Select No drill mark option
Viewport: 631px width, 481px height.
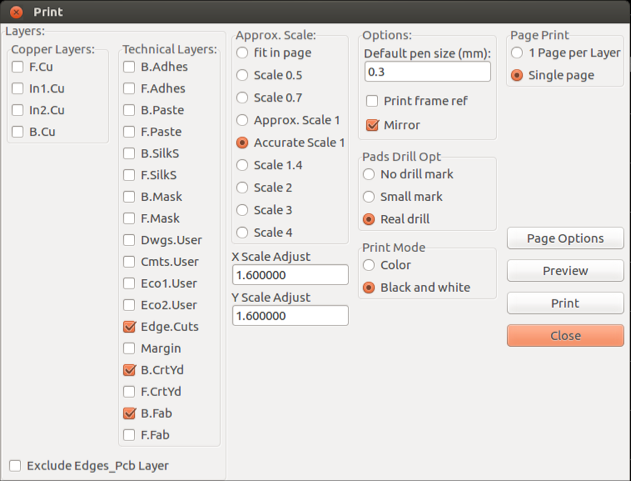(369, 175)
